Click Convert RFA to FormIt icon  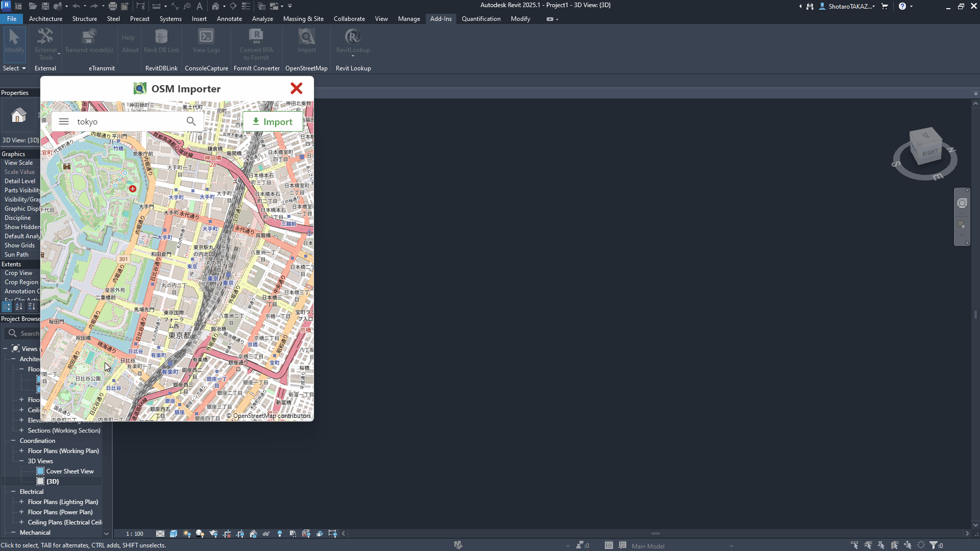pos(256,37)
